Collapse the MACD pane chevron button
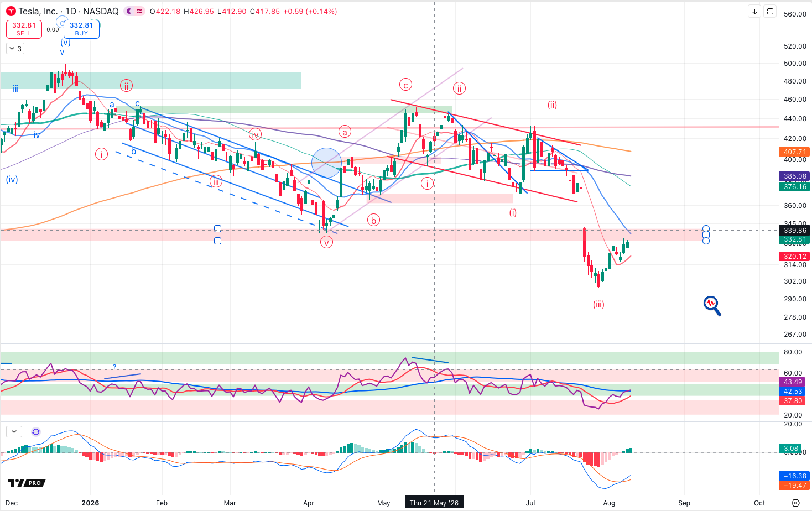 point(14,432)
